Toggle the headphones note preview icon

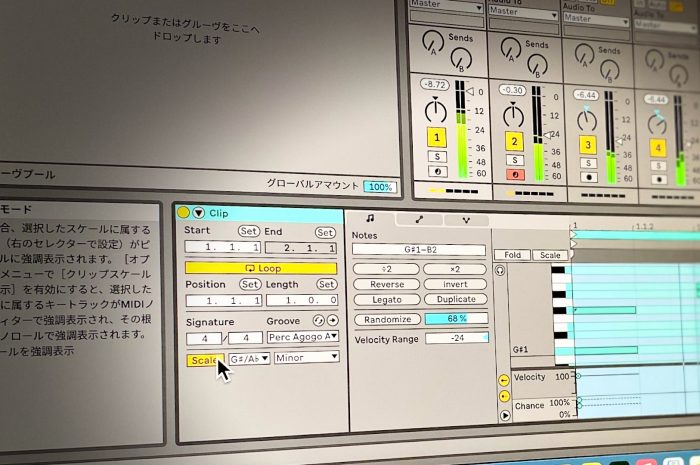click(x=500, y=270)
